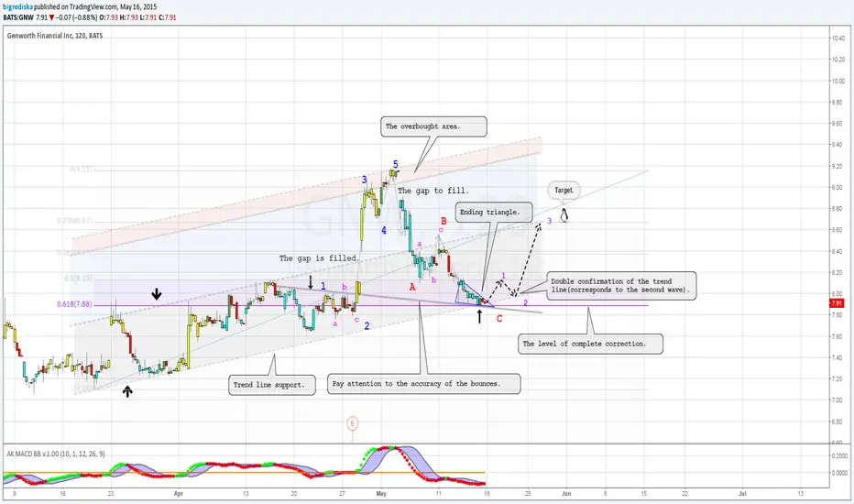Click the Jun label on time axis

click(566, 494)
